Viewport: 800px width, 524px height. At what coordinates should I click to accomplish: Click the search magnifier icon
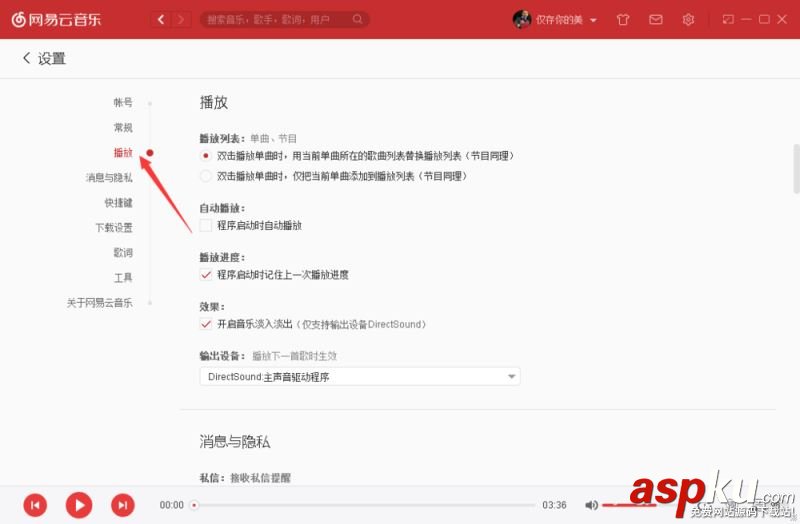click(357, 19)
